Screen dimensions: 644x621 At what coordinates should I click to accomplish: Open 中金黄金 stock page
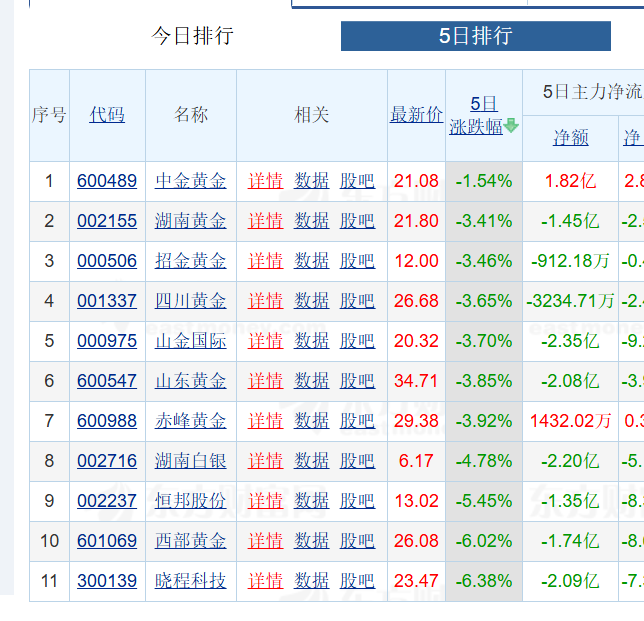click(x=191, y=181)
